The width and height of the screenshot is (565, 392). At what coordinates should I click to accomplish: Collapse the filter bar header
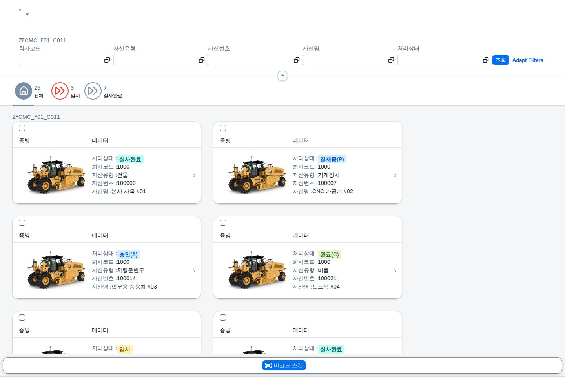(x=282, y=76)
